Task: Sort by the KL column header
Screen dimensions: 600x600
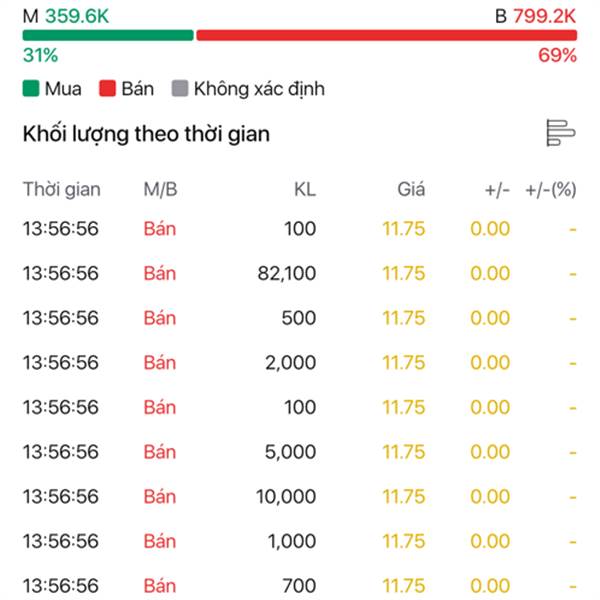Action: (305, 189)
